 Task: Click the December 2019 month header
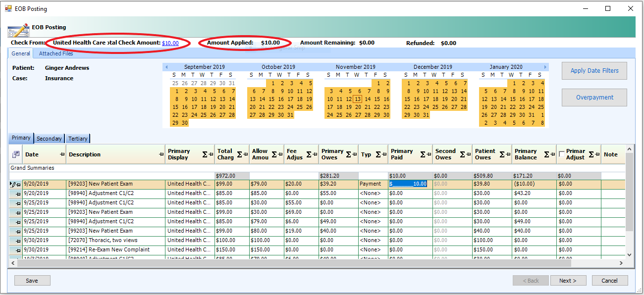[x=433, y=67]
